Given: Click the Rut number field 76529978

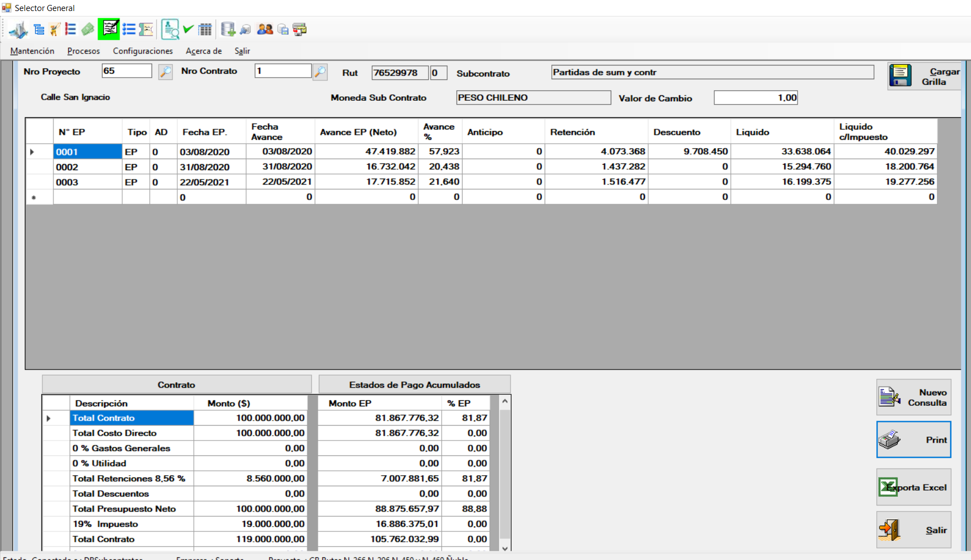Looking at the screenshot, I should (x=400, y=73).
